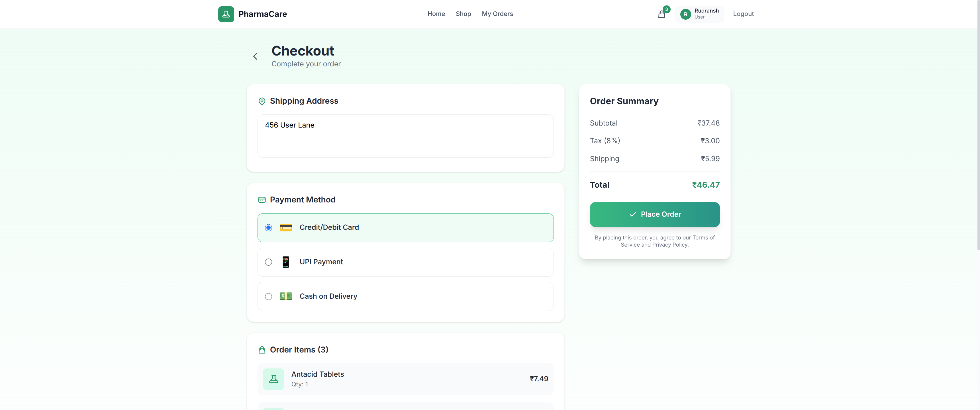Click the Place Order button
This screenshot has width=980, height=410.
pos(654,214)
